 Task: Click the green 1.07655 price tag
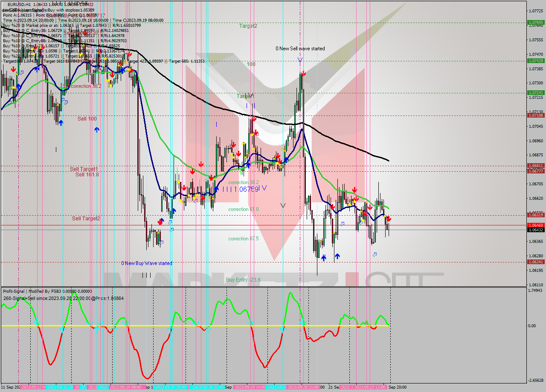coord(535,22)
